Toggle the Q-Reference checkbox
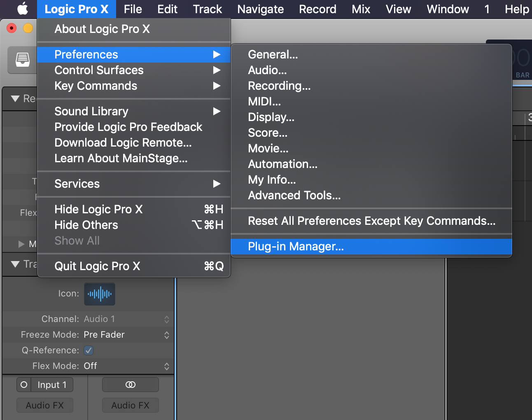The image size is (532, 420). (89, 350)
